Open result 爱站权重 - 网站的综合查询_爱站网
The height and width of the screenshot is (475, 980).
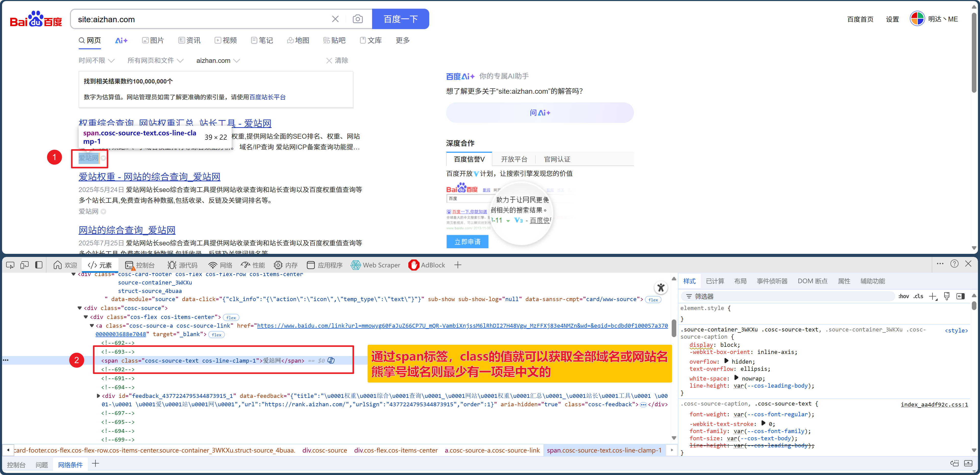pos(149,177)
